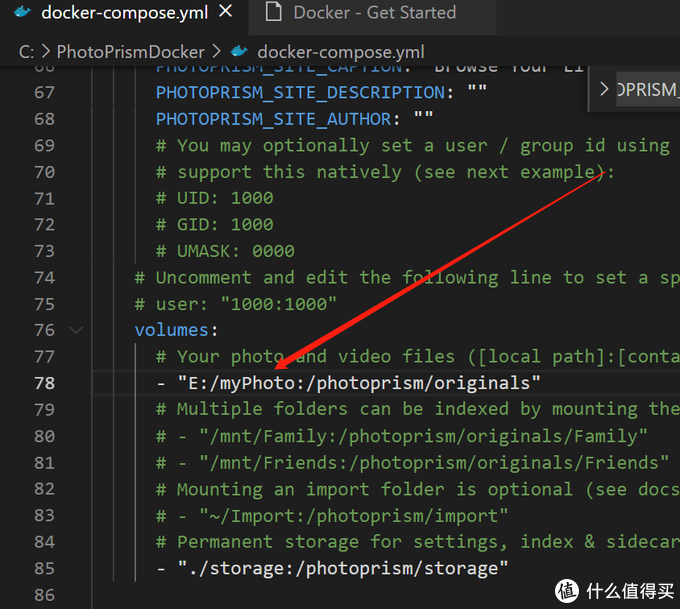Screen dimensions: 680x609
Task: Click line number 78 in the gutter
Action: 44,383
